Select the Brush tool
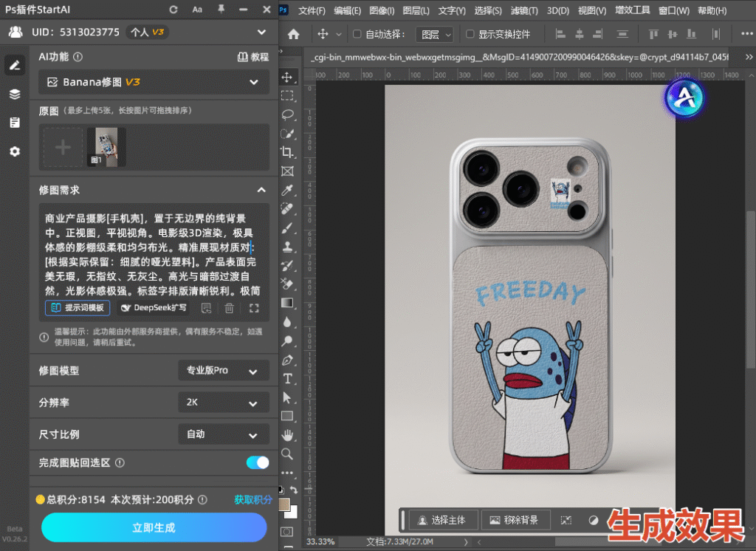Viewport: 756px width, 551px height. [x=287, y=227]
